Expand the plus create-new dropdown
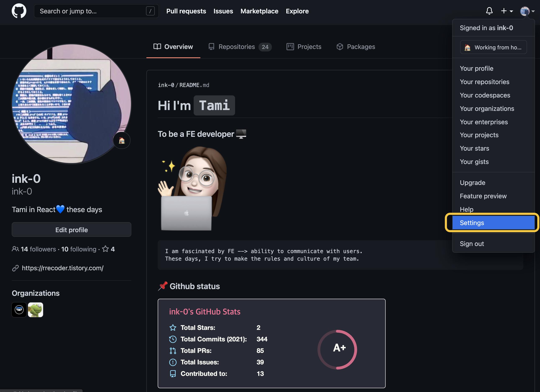 click(x=507, y=11)
